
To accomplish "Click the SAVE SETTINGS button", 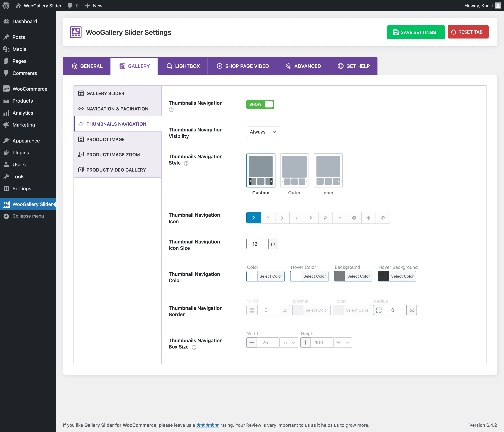I will pyautogui.click(x=416, y=32).
